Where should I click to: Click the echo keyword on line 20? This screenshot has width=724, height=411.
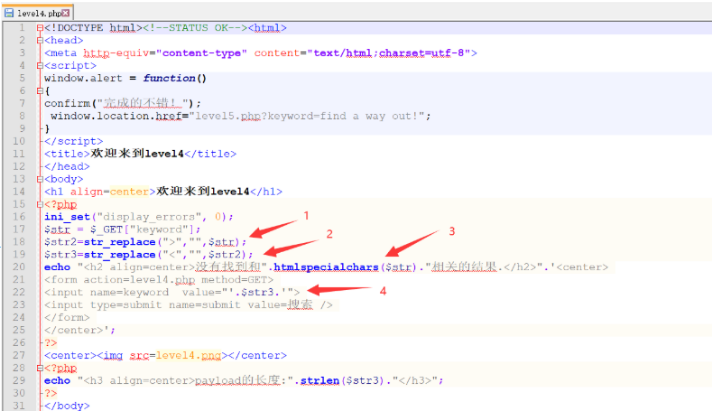57,267
